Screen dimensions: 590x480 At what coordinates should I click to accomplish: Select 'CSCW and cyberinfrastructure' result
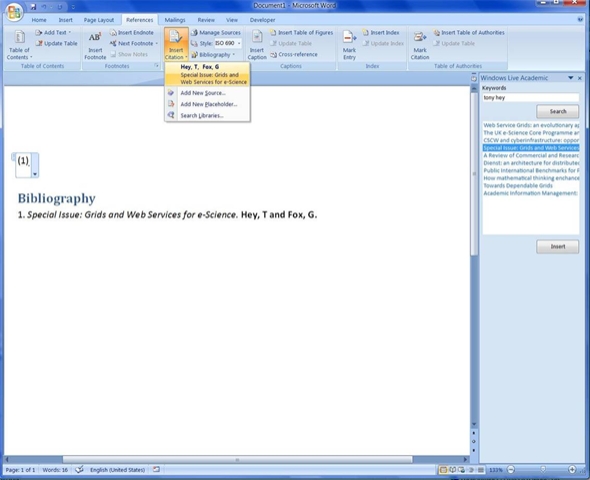tap(531, 140)
